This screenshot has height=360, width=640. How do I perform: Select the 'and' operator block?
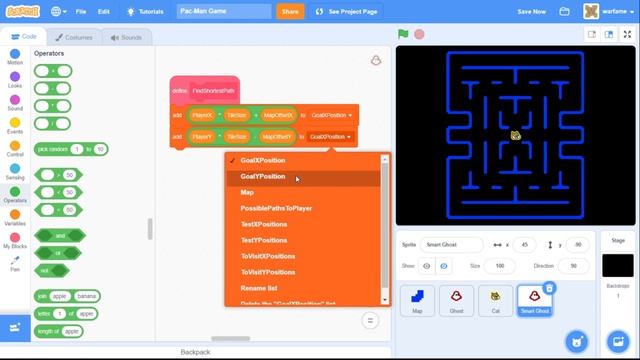tap(60, 236)
